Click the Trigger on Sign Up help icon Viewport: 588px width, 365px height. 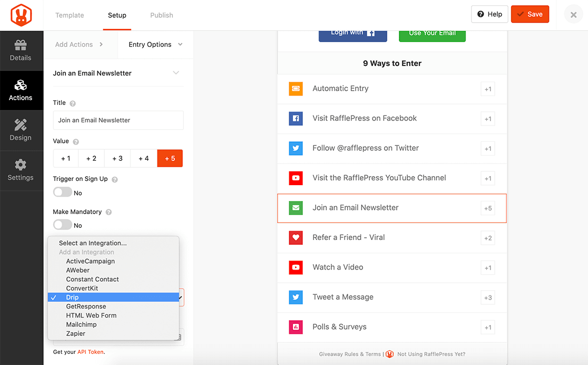click(115, 179)
